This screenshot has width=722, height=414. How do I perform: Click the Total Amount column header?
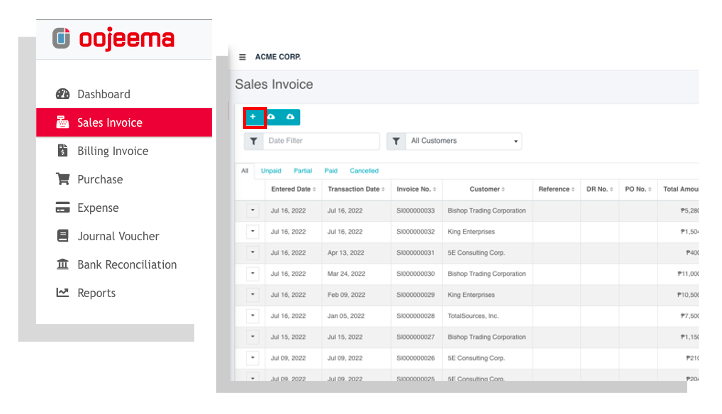(681, 189)
